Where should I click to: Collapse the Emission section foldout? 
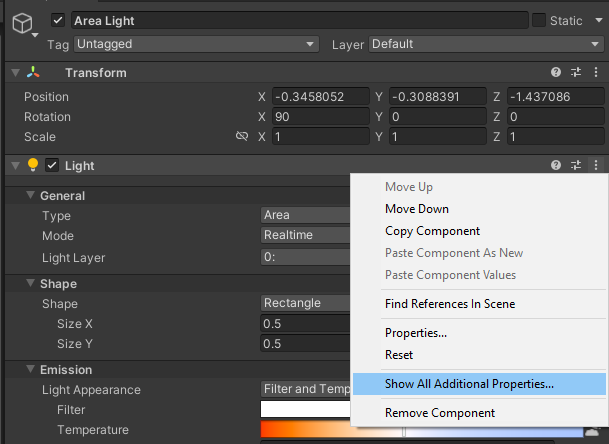pyautogui.click(x=30, y=369)
